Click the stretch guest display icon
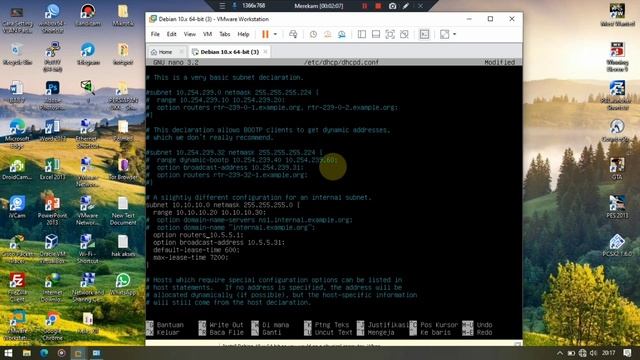Viewport: 640px width, 360px height. click(444, 34)
